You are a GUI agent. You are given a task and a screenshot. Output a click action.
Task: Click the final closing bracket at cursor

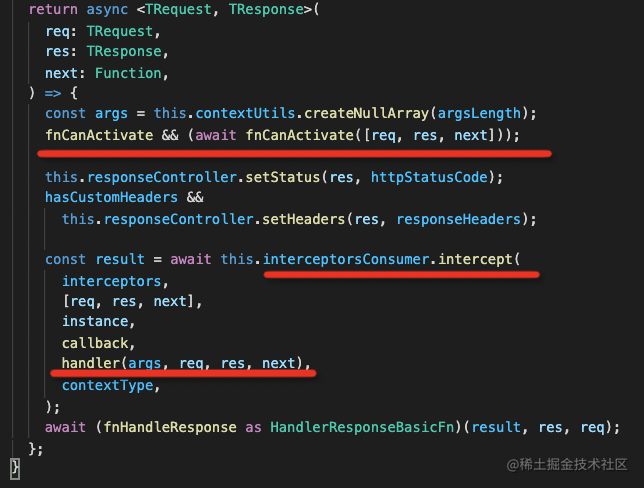click(x=14, y=467)
